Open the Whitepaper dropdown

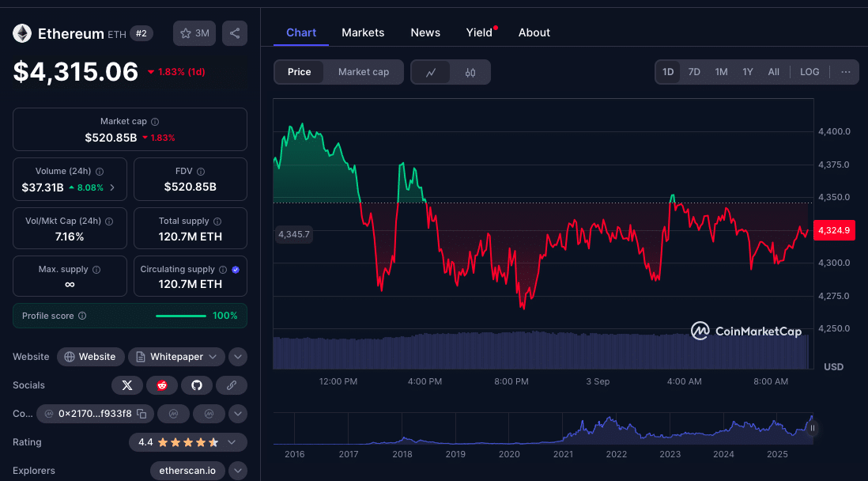176,357
